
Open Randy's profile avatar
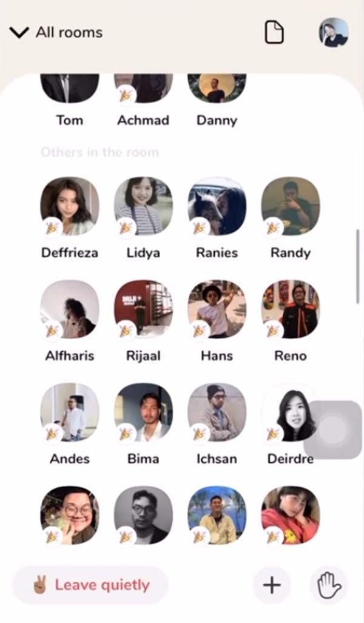click(x=291, y=206)
